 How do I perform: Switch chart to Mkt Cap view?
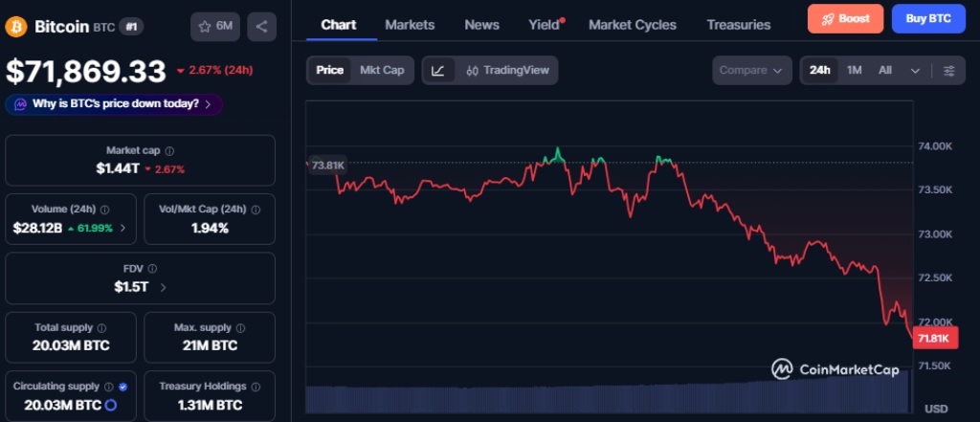pos(382,70)
